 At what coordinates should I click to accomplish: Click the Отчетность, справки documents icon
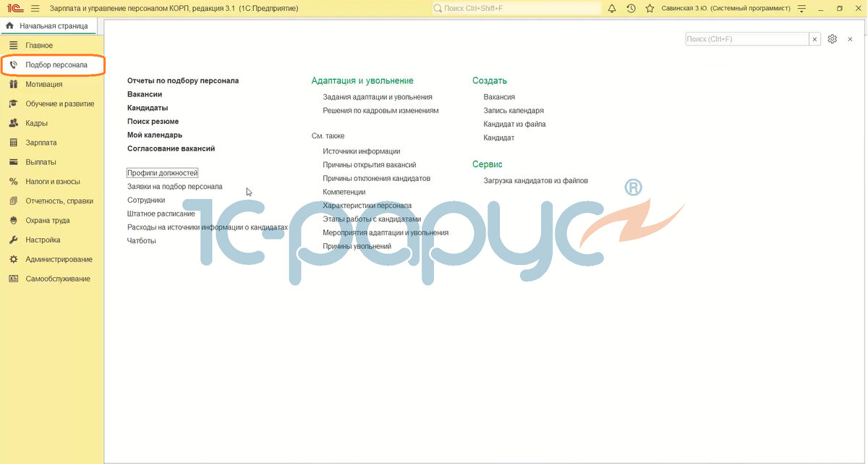pos(13,201)
